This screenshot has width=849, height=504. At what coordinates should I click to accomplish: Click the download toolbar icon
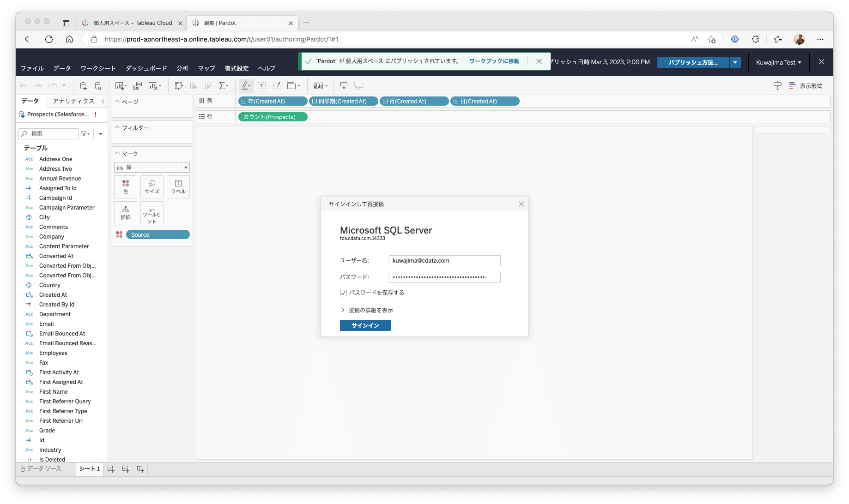(x=344, y=86)
